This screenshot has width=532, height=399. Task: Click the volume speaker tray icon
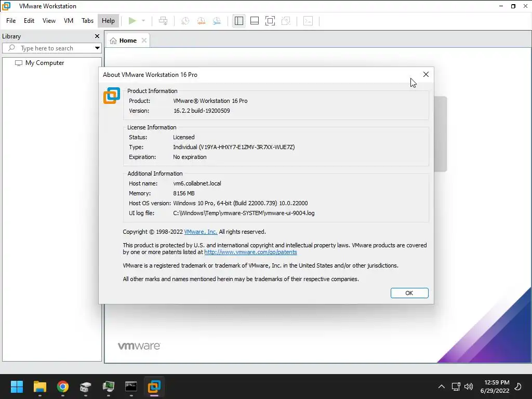click(469, 387)
